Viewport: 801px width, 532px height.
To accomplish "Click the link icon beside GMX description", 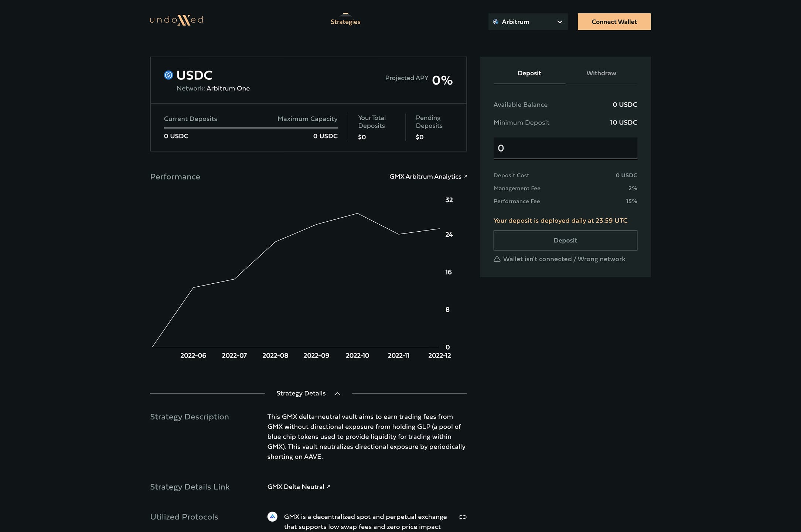I will point(462,517).
